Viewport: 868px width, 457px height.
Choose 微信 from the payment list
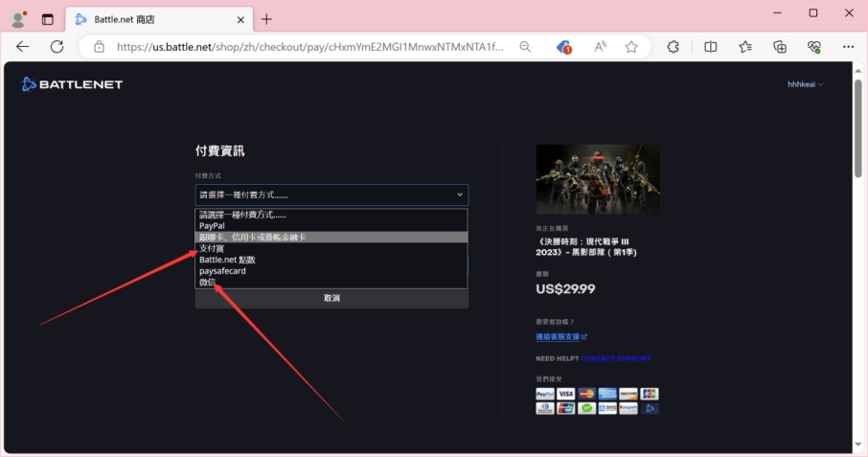(331, 283)
